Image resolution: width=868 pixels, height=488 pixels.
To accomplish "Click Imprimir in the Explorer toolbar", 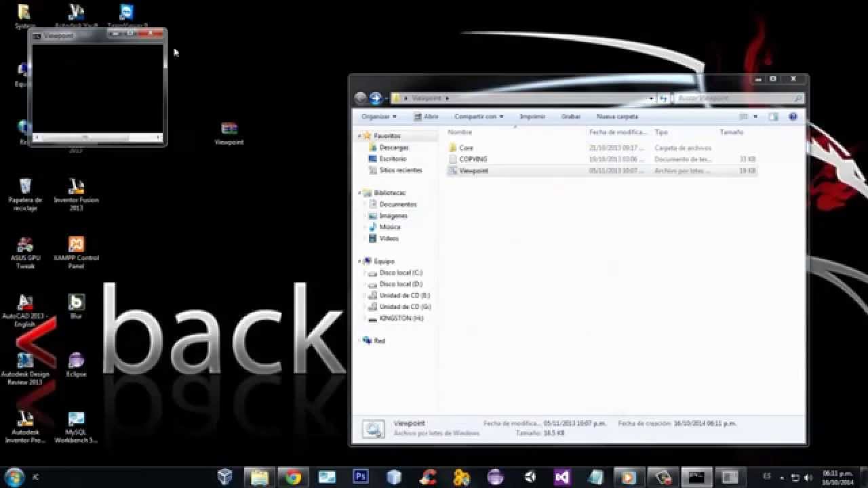I will click(532, 117).
